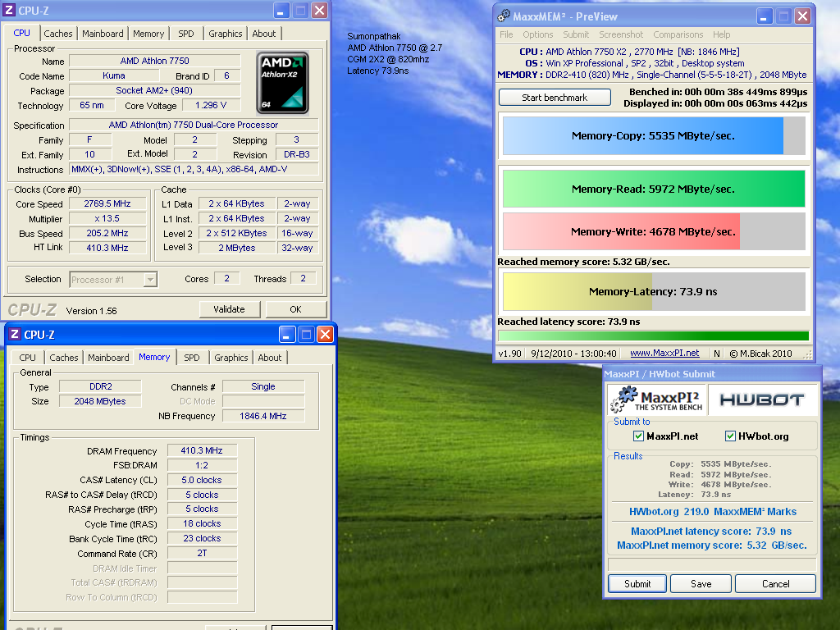Click the Command Rate 2T value
Viewport: 840px width, 630px height.
coord(202,553)
